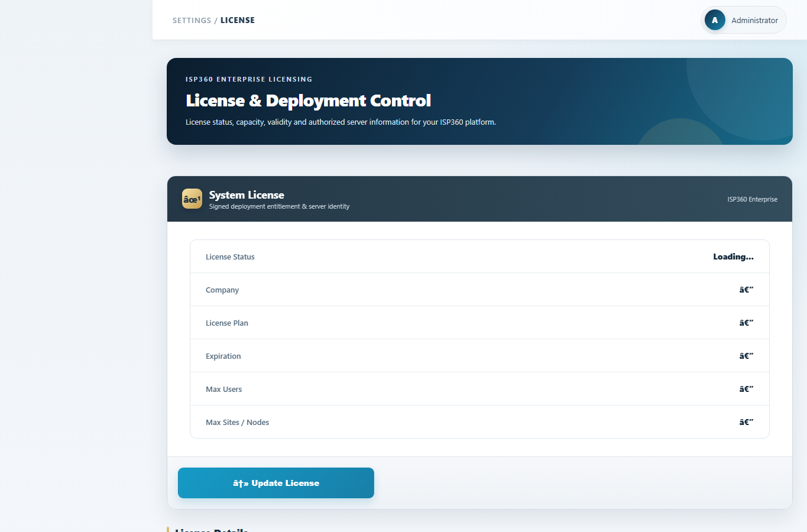807x532 pixels.
Task: Open the Administrator account menu
Action: 744,20
